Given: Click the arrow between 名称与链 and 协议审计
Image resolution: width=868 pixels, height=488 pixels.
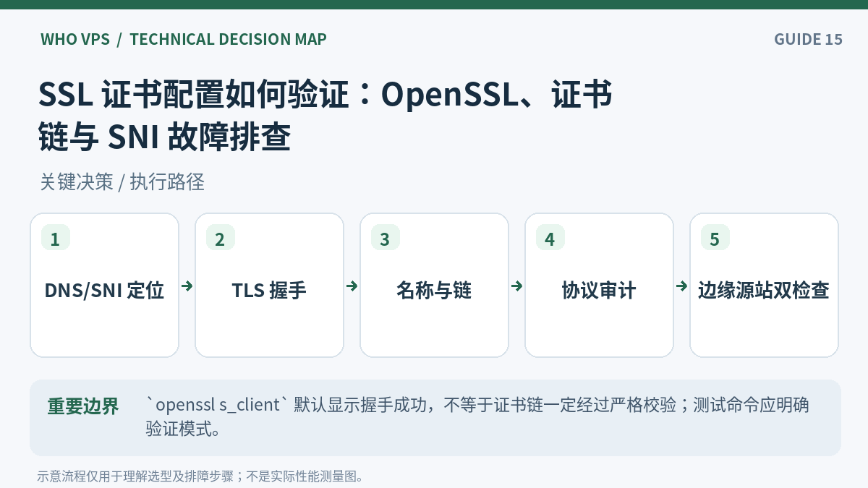Looking at the screenshot, I should coord(517,286).
